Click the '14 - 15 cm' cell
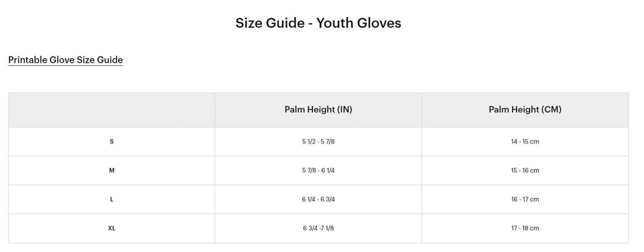This screenshot has height=252, width=644. click(x=525, y=141)
